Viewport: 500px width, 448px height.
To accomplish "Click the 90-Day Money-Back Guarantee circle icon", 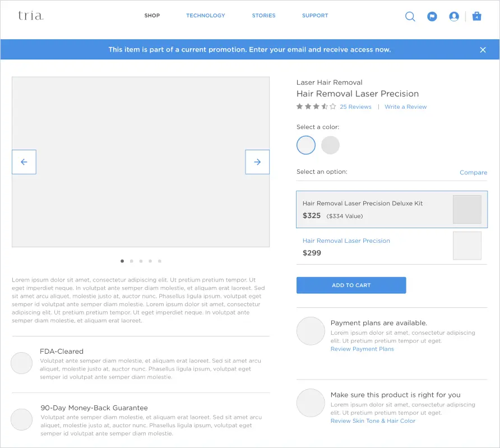I will point(22,419).
